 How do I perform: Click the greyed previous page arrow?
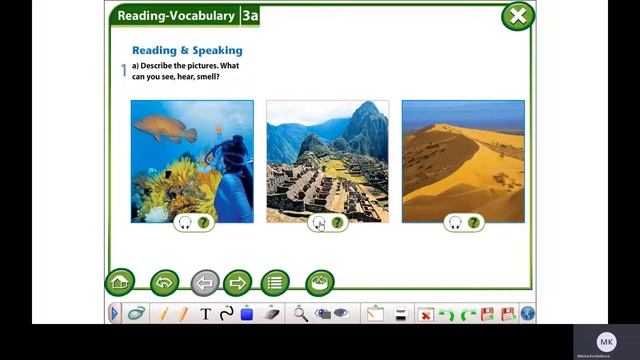click(x=205, y=282)
